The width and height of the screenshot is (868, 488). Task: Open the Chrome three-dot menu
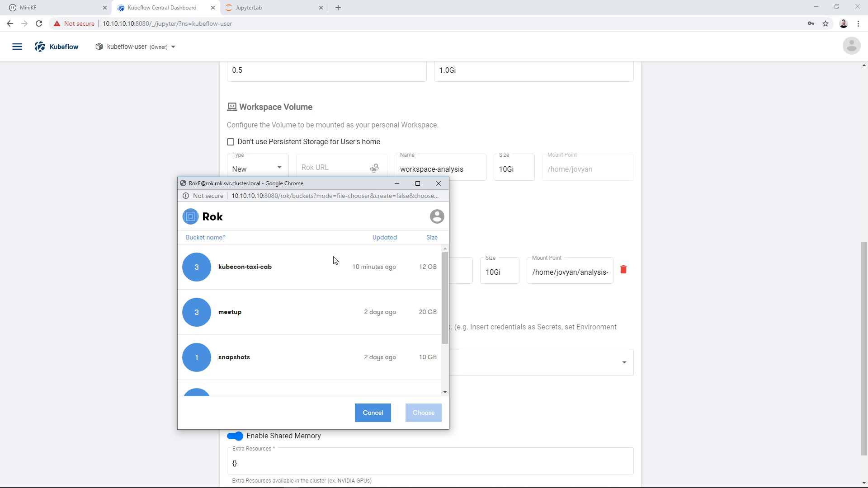coord(858,23)
